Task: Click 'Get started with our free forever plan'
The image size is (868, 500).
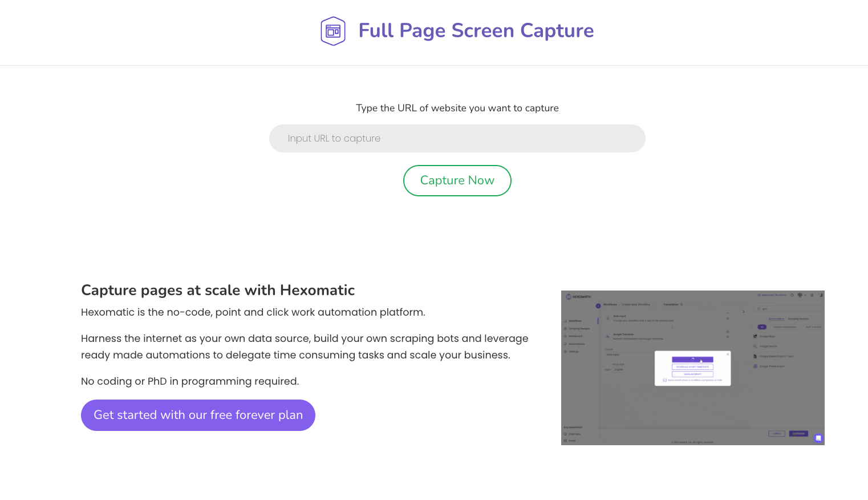Action: [x=198, y=415]
